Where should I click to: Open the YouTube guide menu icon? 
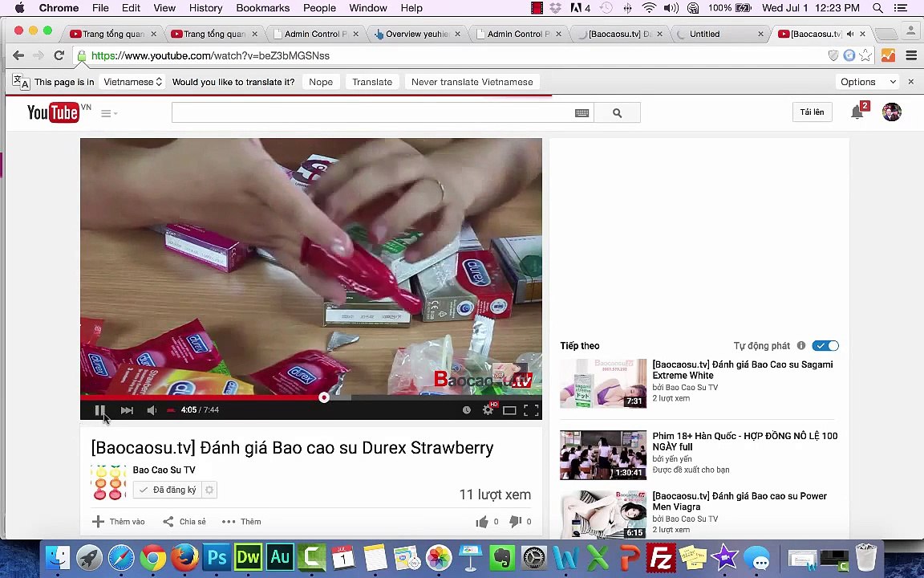108,113
